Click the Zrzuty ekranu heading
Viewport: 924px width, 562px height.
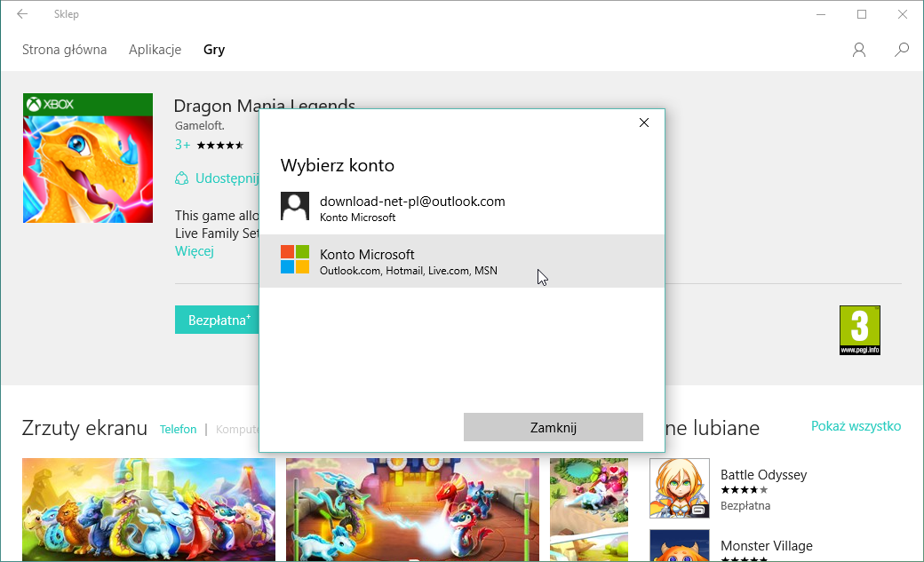(84, 428)
